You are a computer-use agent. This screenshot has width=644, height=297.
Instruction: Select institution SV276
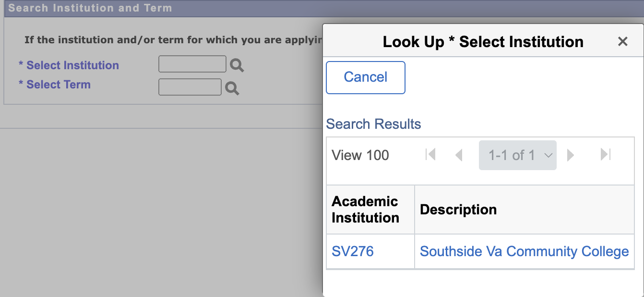pos(353,251)
